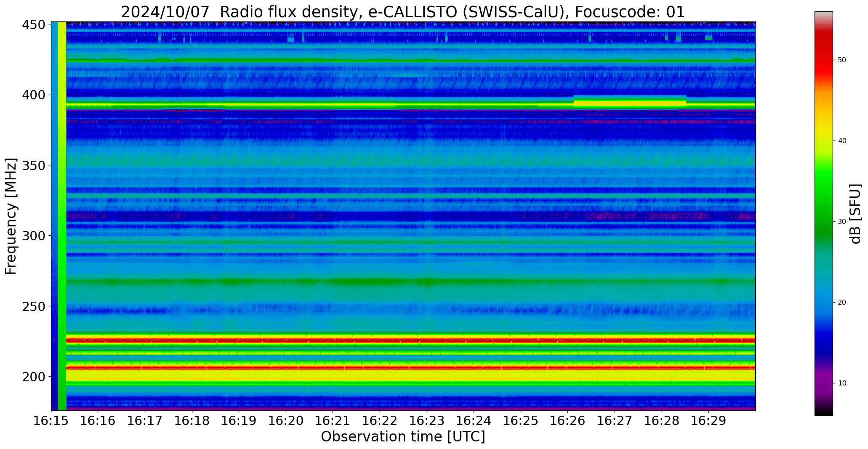
Task: Click the 16:27 time tick label
Action: pyautogui.click(x=615, y=420)
